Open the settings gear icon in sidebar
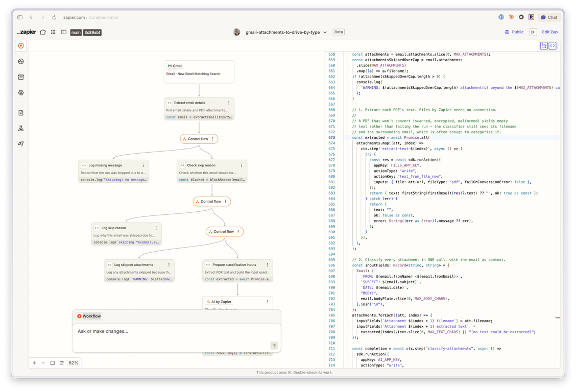 pos(21,93)
